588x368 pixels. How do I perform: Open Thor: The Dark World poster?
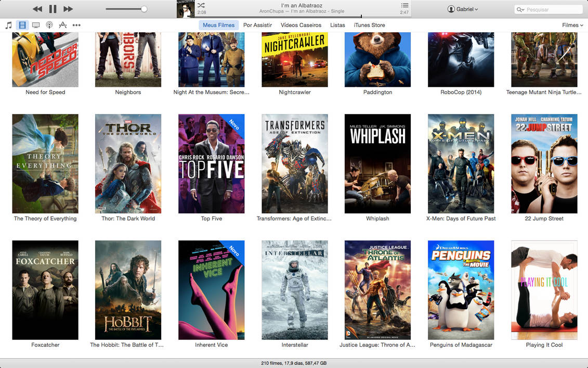tap(128, 164)
